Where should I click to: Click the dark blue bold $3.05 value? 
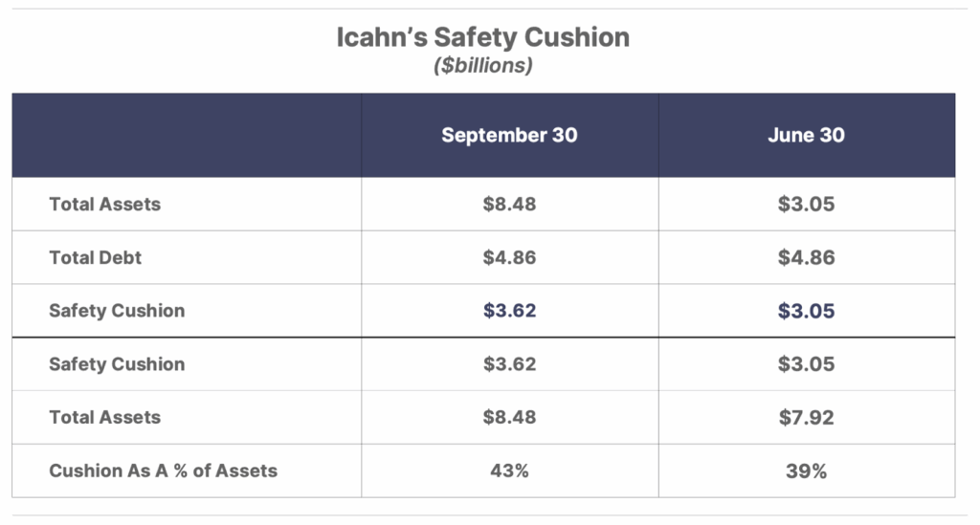pyautogui.click(x=806, y=311)
